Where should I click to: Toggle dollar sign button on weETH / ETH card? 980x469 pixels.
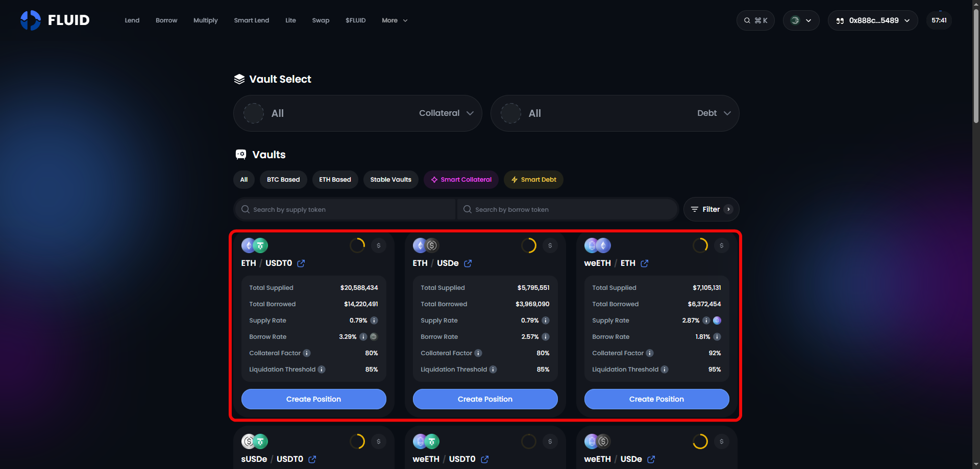tap(721, 245)
